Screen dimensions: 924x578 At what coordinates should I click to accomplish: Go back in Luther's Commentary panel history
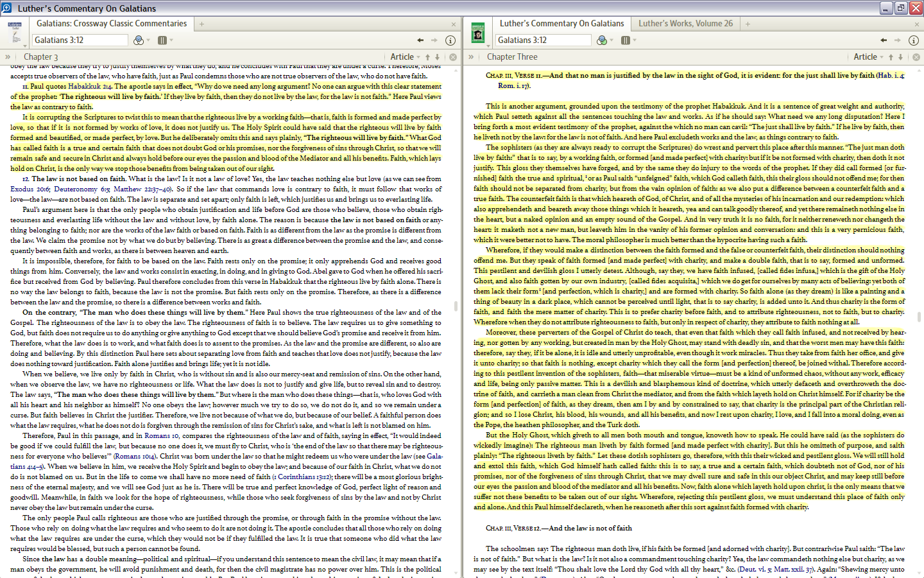[884, 40]
